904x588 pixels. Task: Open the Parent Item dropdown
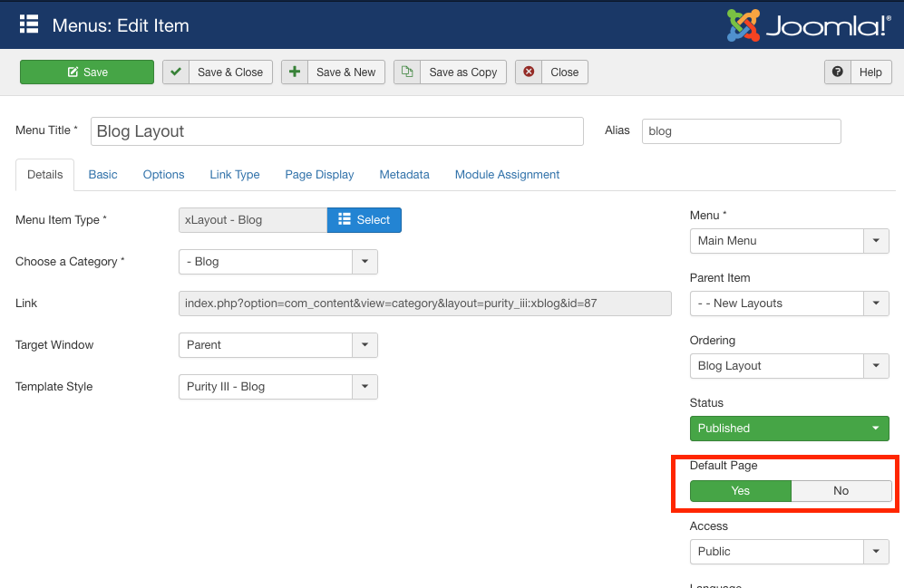coord(789,304)
